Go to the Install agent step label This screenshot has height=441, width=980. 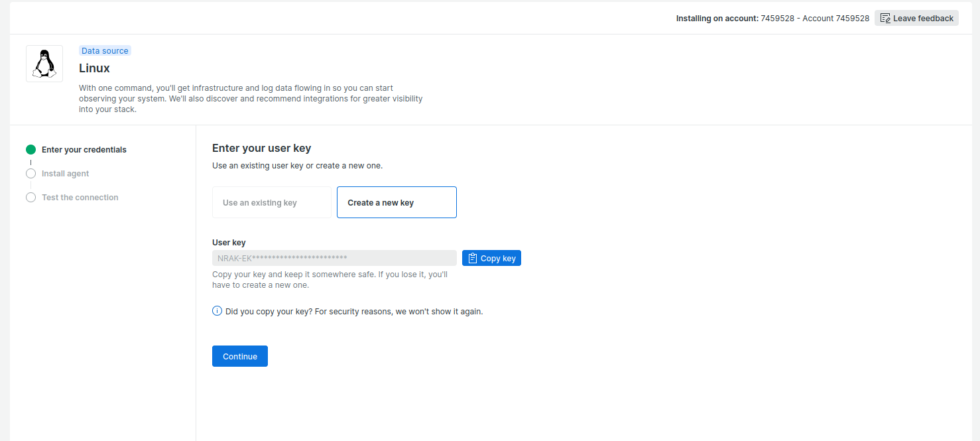65,174
